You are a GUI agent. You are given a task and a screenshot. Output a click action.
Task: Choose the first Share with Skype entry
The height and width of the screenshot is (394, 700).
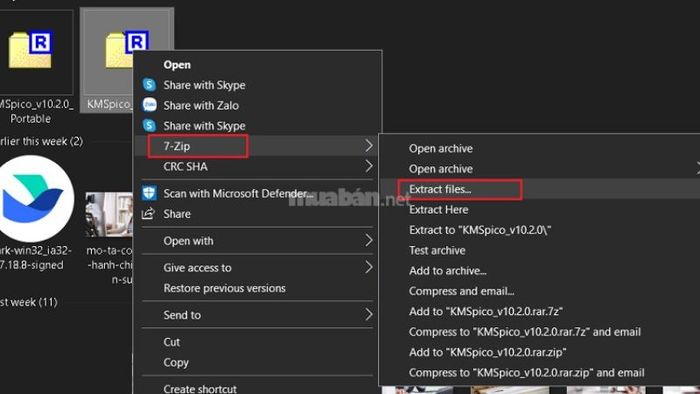257,85
